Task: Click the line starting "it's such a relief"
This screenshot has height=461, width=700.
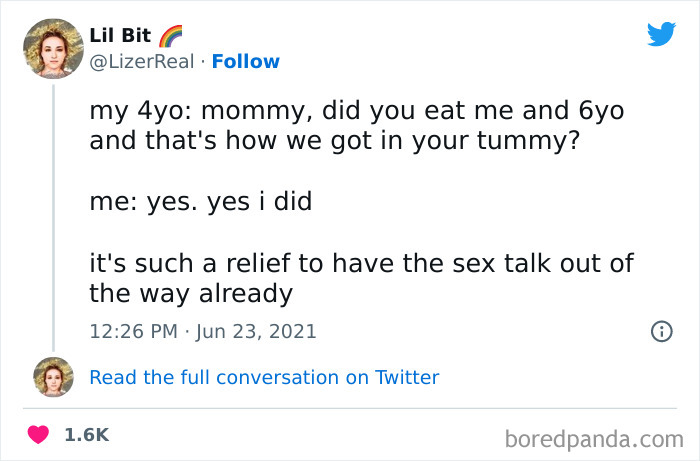Action: click(362, 265)
